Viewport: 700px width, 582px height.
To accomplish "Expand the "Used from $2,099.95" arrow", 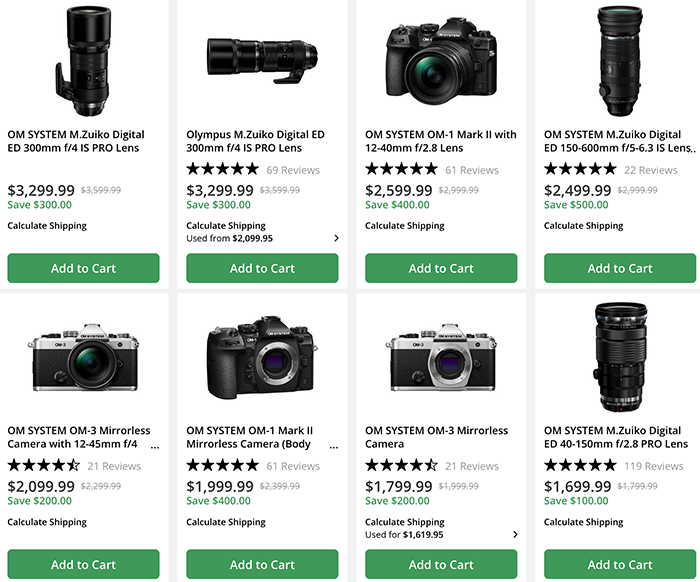I will click(x=336, y=239).
